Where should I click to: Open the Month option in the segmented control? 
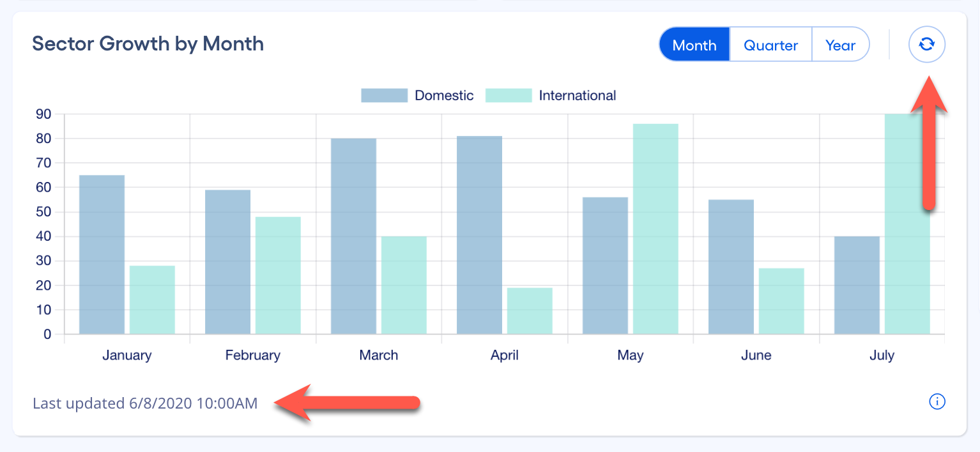[x=694, y=45]
